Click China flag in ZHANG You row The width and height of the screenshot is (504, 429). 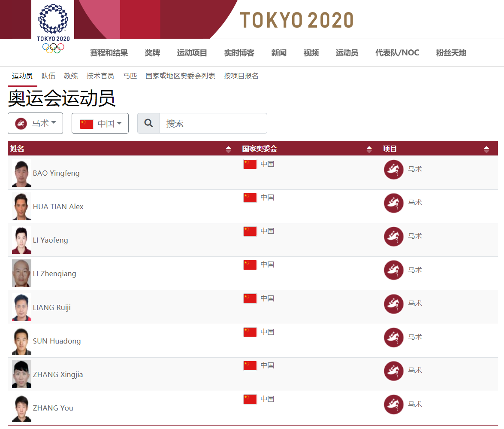[x=250, y=399]
